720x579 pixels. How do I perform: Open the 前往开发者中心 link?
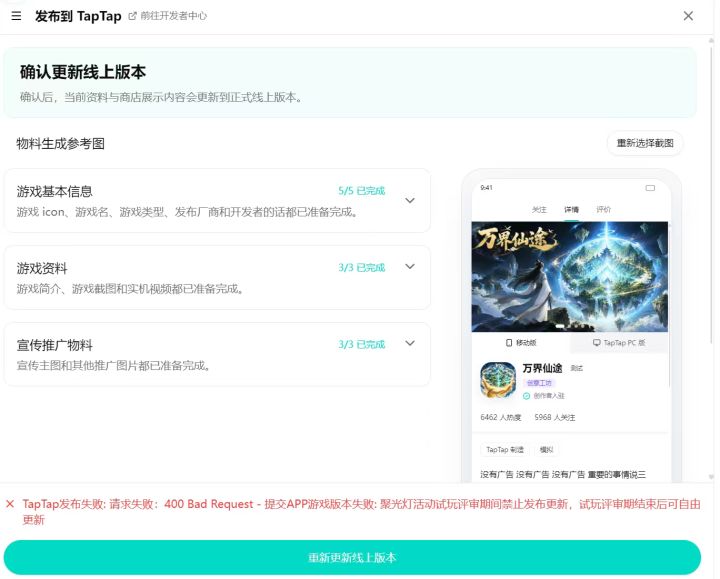(174, 16)
